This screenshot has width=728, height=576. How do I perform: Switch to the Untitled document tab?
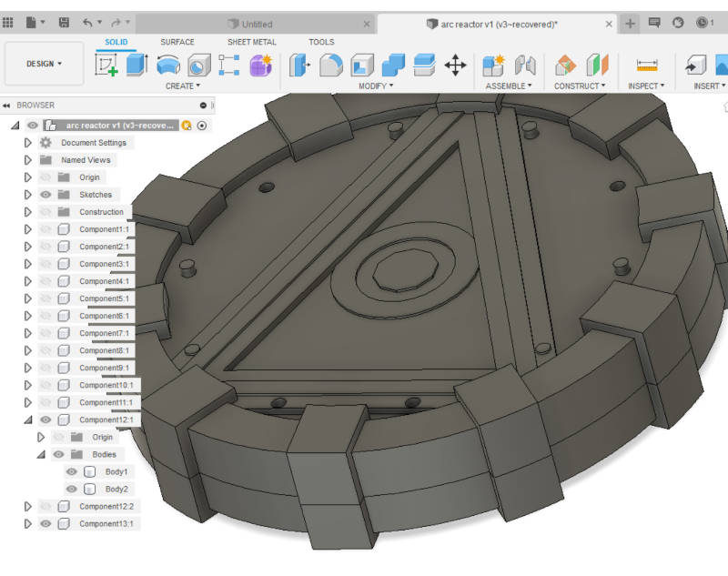pos(257,25)
